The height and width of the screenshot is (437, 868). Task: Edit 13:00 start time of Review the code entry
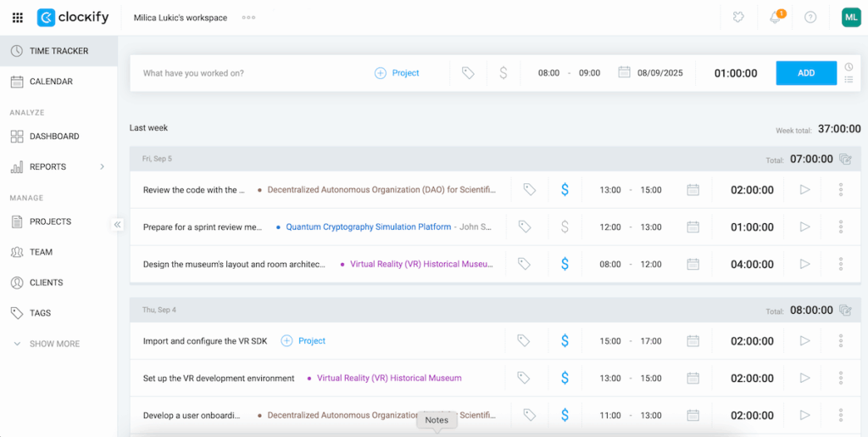point(610,190)
